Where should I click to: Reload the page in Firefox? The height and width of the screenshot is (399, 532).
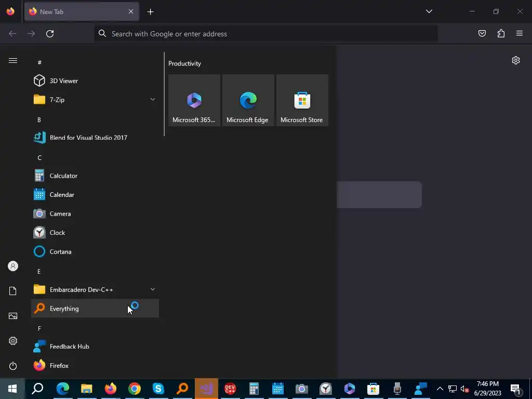coord(50,34)
